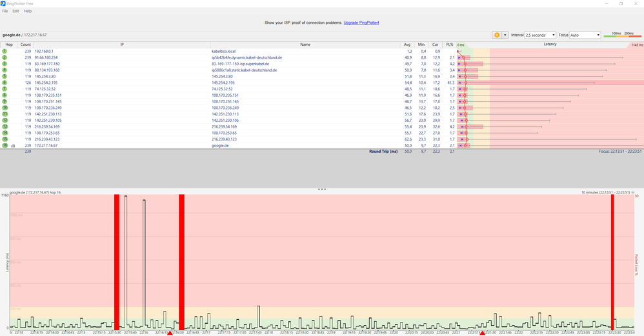
Task: Select IP 108.170.235.151 in the IP column
Action: (48, 95)
